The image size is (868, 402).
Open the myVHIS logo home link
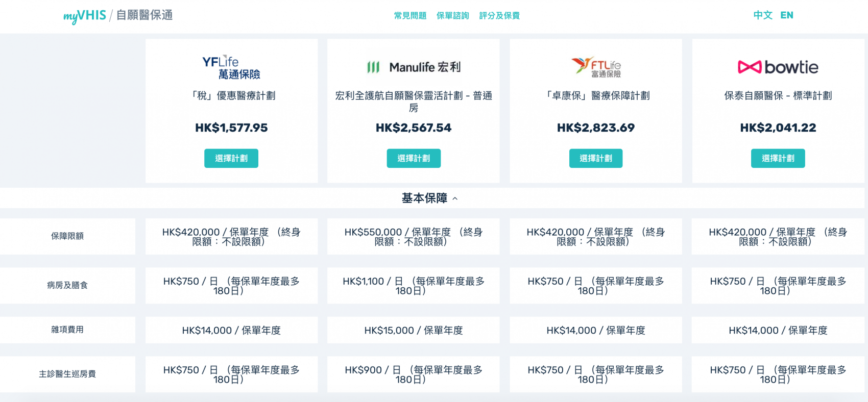coord(85,16)
